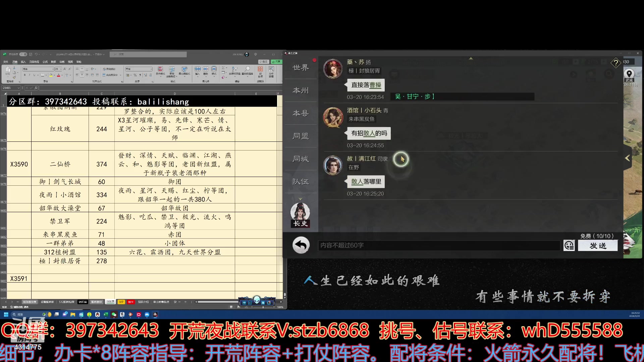This screenshot has height=362, width=644.
Task: Toggle Underline formatting
Action: click(x=34, y=75)
